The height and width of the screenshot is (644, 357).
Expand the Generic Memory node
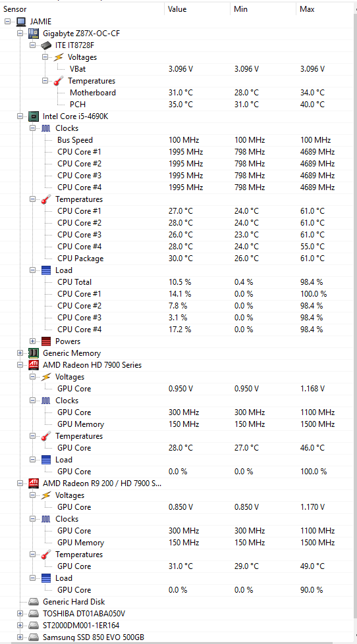tap(20, 353)
